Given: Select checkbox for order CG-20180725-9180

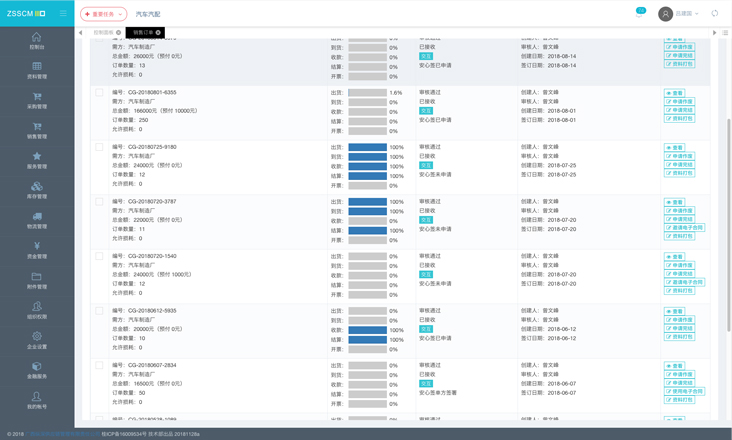Looking at the screenshot, I should point(99,147).
